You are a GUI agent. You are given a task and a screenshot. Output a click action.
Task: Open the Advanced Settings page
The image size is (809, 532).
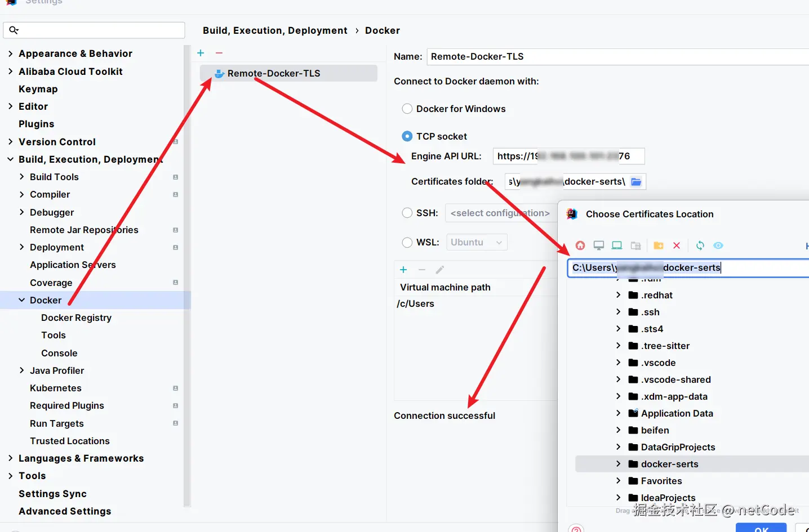[65, 511]
